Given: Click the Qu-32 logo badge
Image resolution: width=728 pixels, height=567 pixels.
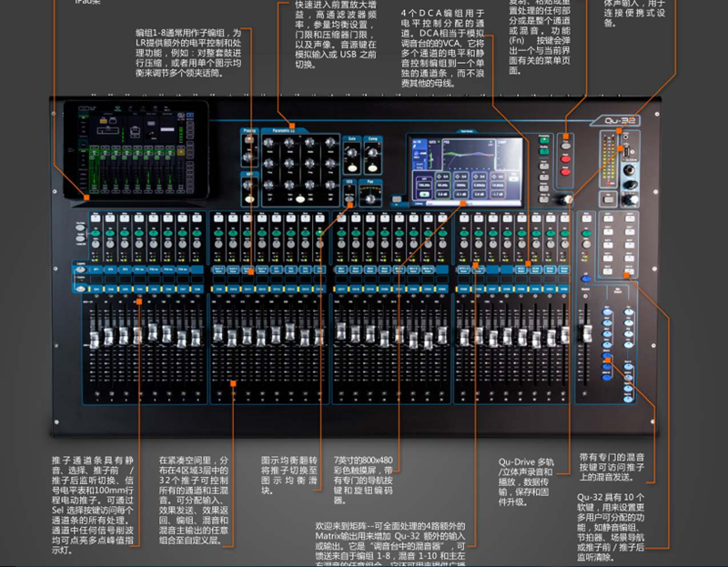Looking at the screenshot, I should coord(617,121).
